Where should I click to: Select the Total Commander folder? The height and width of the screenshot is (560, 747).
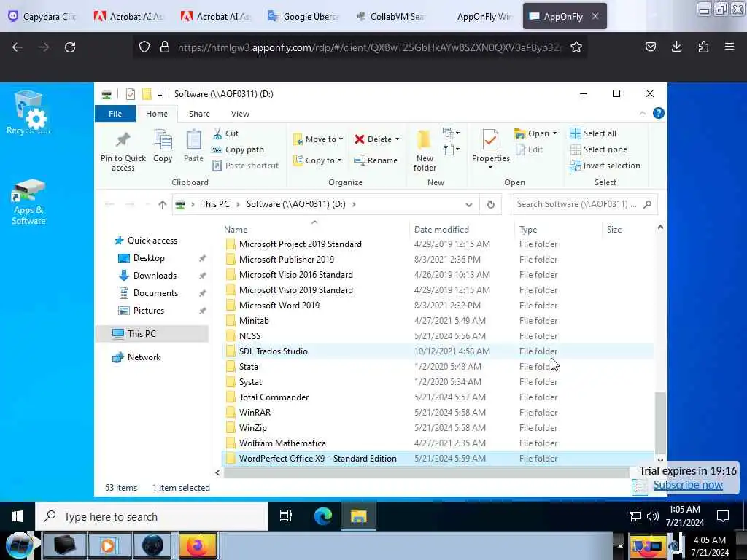(438, 397)
